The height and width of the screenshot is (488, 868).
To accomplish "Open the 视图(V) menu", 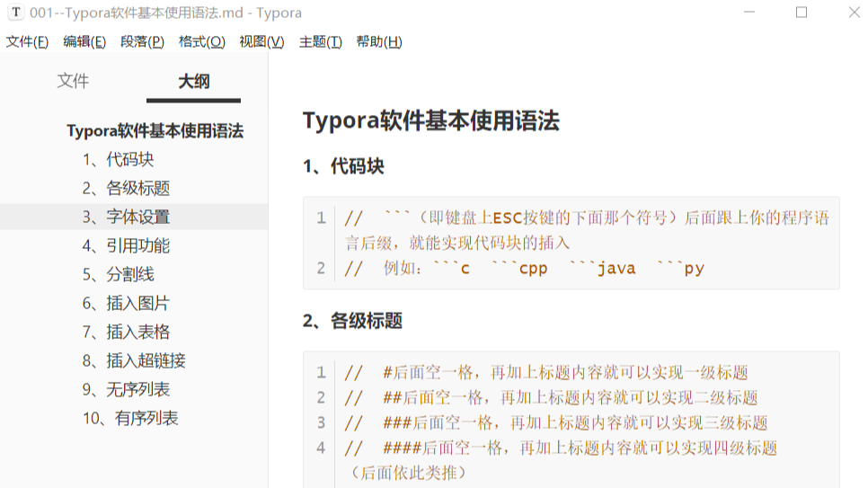I will pos(261,42).
